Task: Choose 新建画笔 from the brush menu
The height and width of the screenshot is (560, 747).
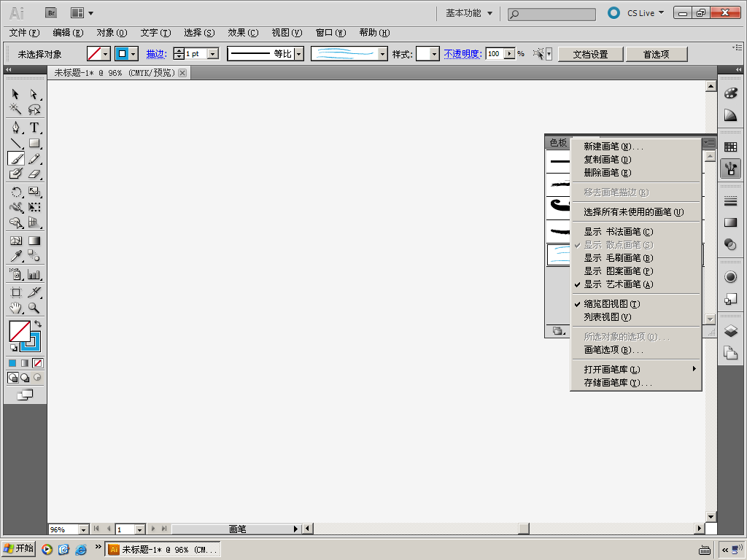Action: 613,147
